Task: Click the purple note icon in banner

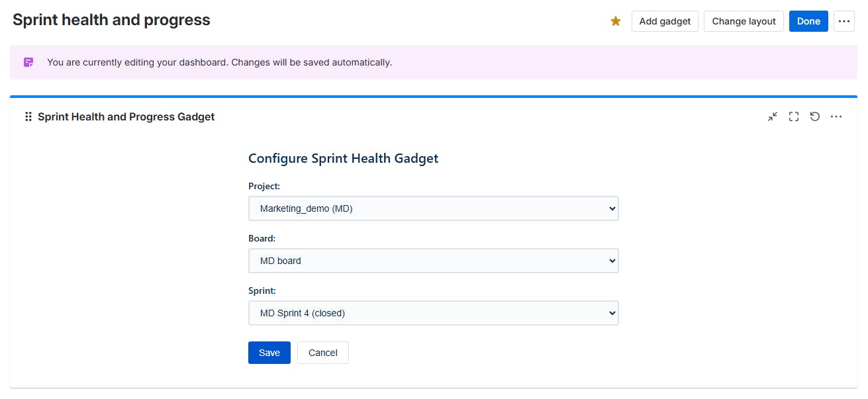Action: 28,62
